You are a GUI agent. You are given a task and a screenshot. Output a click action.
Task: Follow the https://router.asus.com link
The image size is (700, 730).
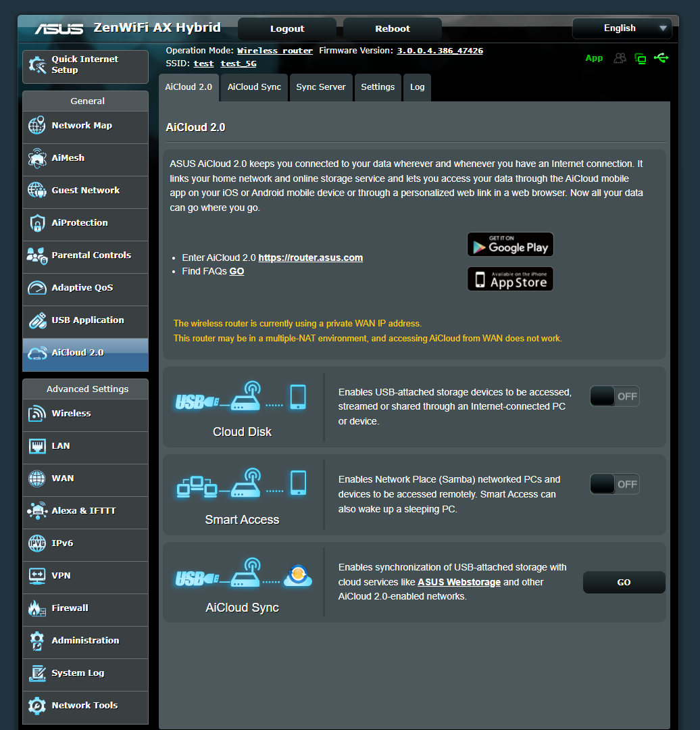[x=310, y=258]
